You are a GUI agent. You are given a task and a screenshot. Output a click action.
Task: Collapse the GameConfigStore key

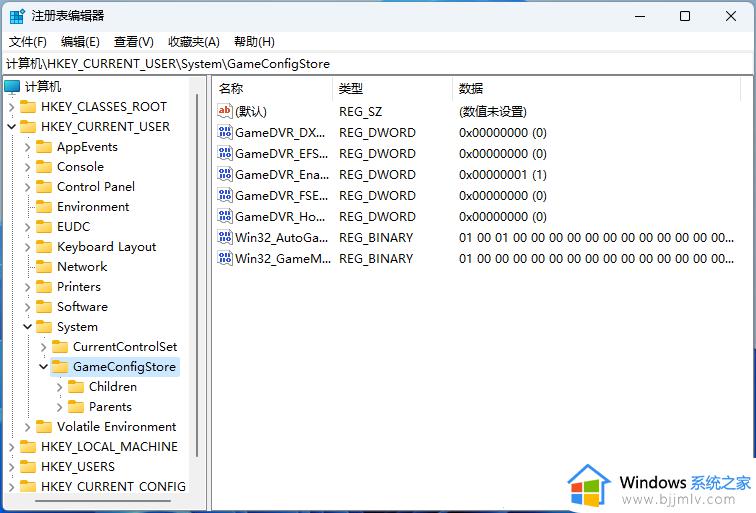pyautogui.click(x=43, y=367)
